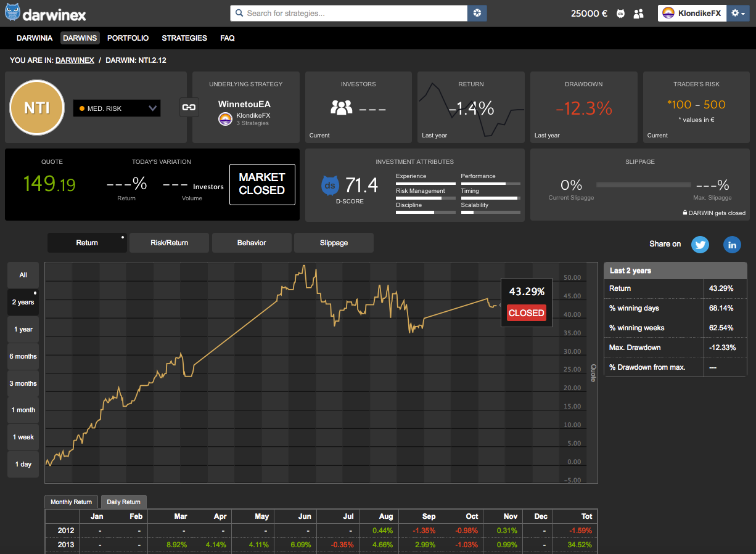Screen dimensions: 756x554
Task: Open the MED. RISK dropdown
Action: coord(117,108)
